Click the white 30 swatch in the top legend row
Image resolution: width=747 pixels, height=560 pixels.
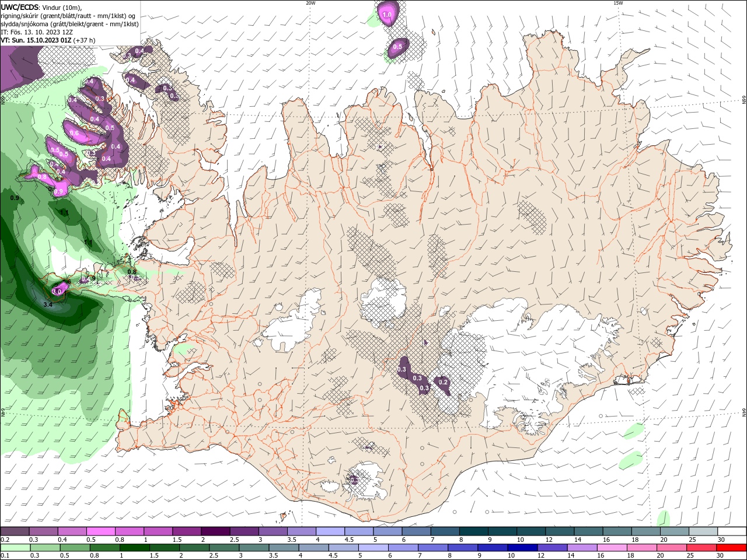[x=732, y=531]
